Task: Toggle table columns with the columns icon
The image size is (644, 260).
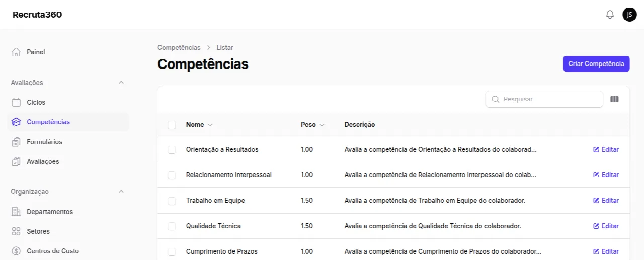Action: pos(614,99)
